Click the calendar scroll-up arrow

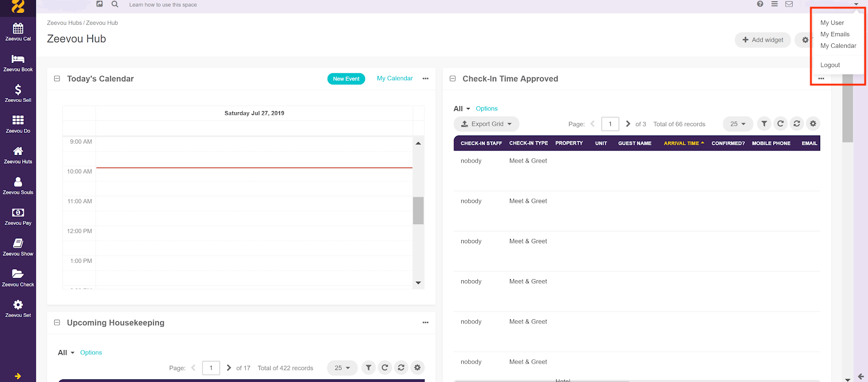coord(418,143)
